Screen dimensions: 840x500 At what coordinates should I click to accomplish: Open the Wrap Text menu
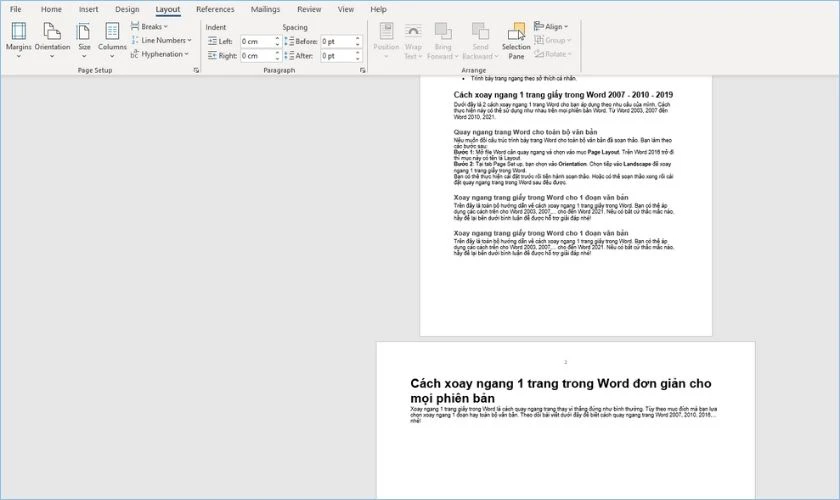pyautogui.click(x=413, y=40)
